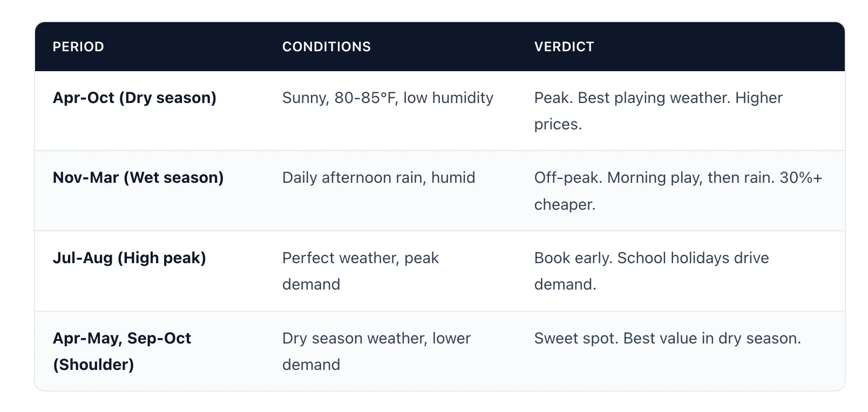This screenshot has width=868, height=412.
Task: Click the CONDITIONS column header
Action: pyautogui.click(x=327, y=47)
